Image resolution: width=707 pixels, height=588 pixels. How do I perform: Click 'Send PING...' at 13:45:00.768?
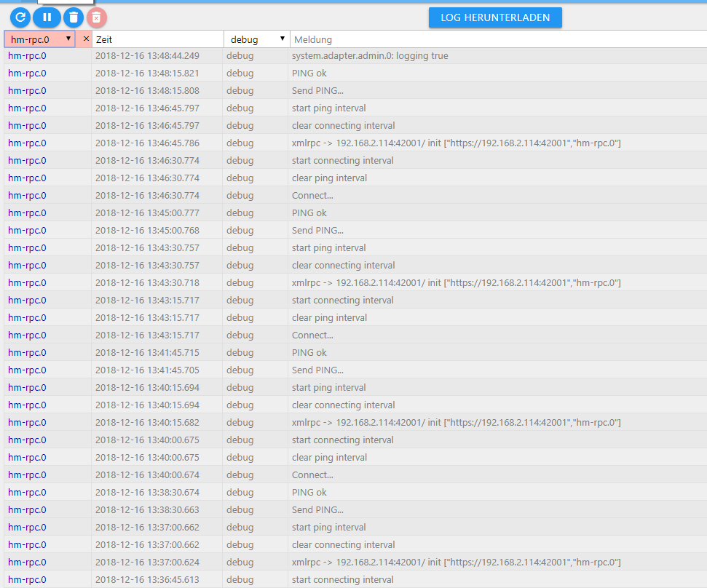pos(317,230)
